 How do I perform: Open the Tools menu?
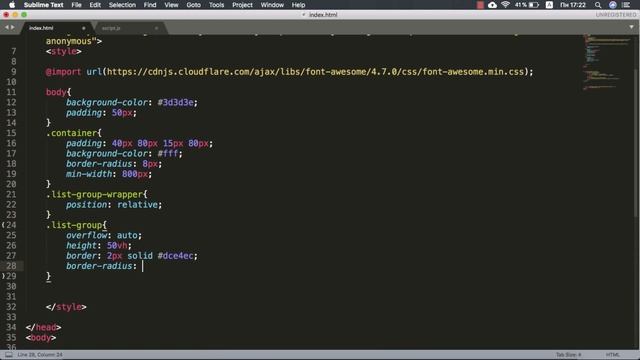coord(216,5)
